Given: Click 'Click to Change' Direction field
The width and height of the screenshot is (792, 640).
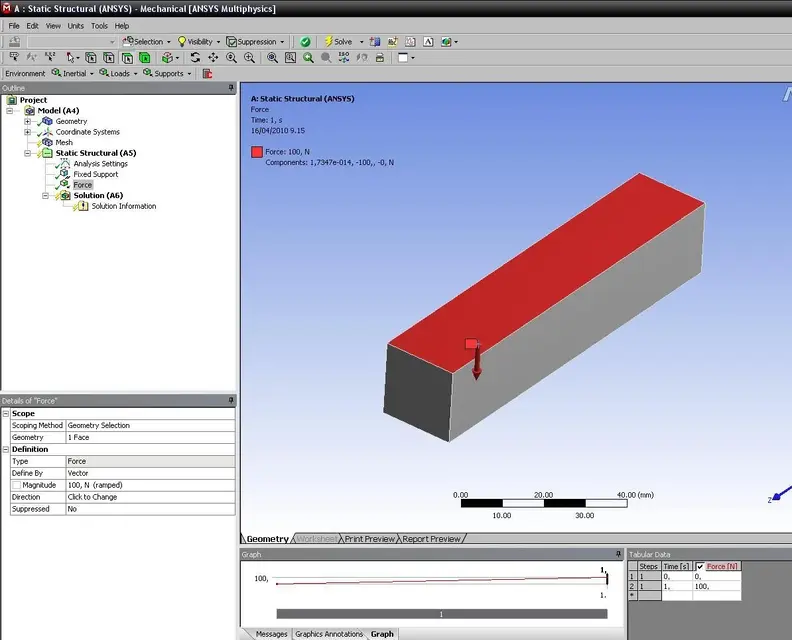Looking at the screenshot, I should point(151,497).
